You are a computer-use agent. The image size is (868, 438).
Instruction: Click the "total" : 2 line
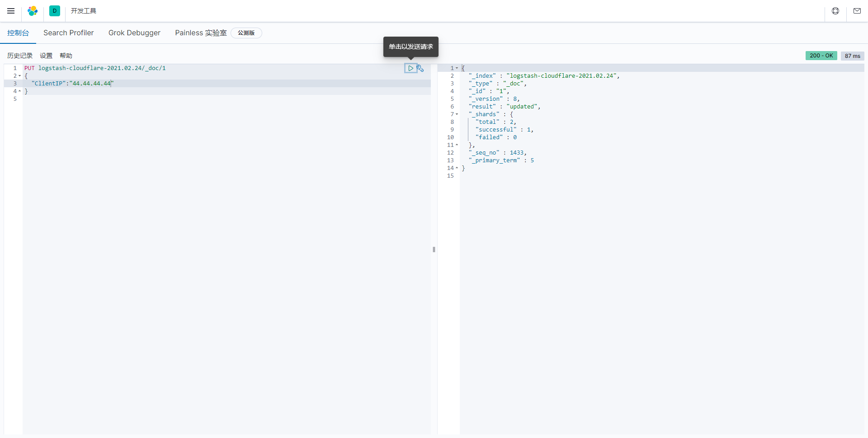click(495, 122)
